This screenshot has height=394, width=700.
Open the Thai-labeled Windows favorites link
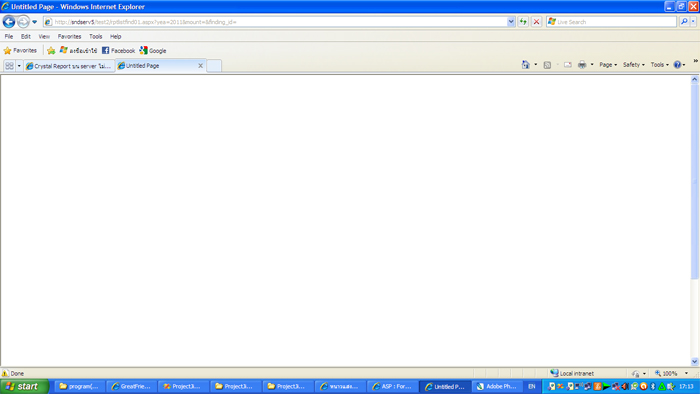[79, 51]
